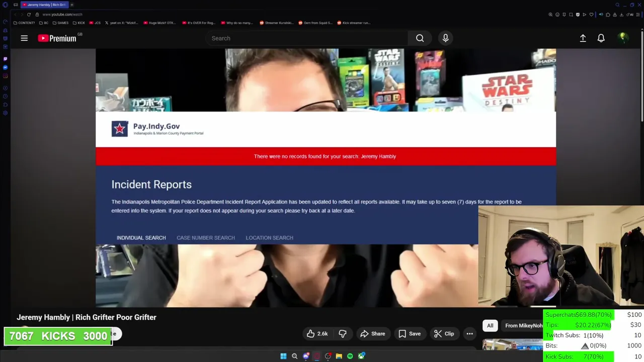The height and width of the screenshot is (362, 644).
Task: Open the YouTube notifications bell
Action: click(x=601, y=38)
